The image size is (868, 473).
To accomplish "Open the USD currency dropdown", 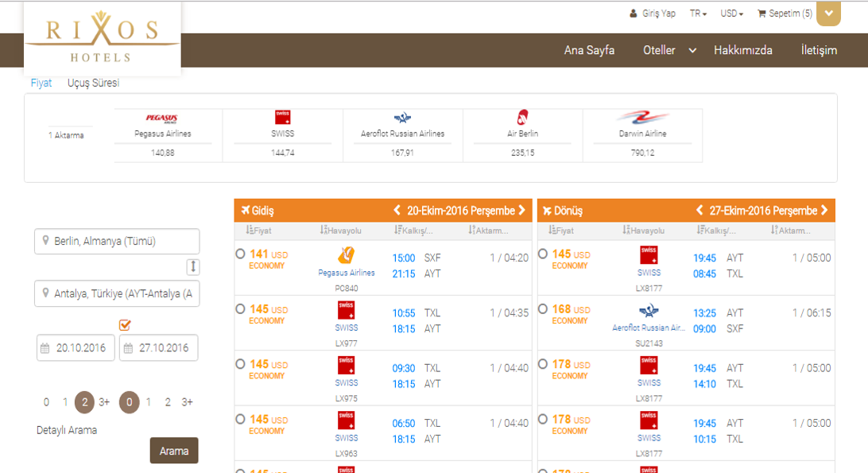I will [x=731, y=14].
